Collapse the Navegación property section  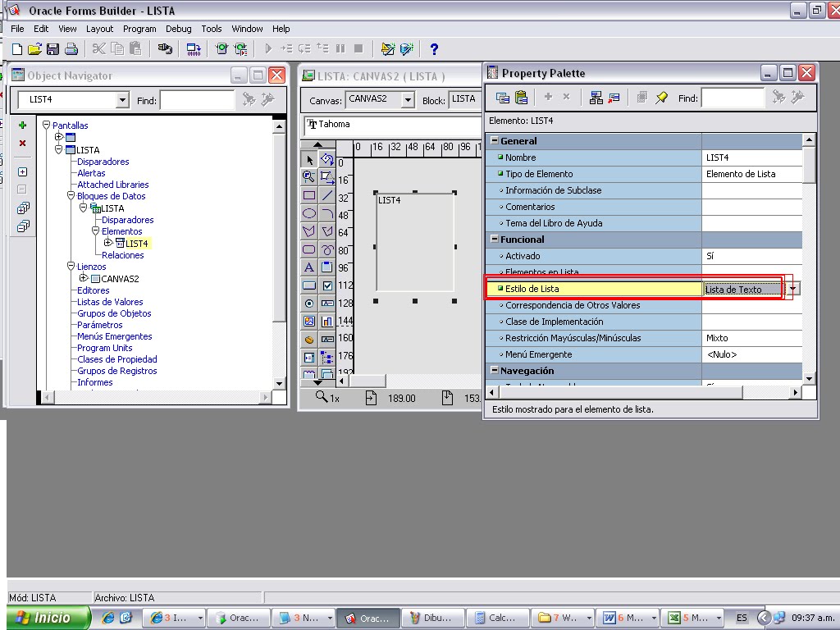coord(494,370)
